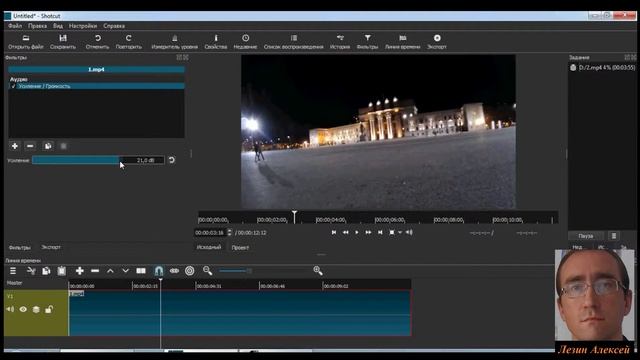The width and height of the screenshot is (640, 360).
Task: Click the player scrub bar playhead
Action: [x=294, y=217]
